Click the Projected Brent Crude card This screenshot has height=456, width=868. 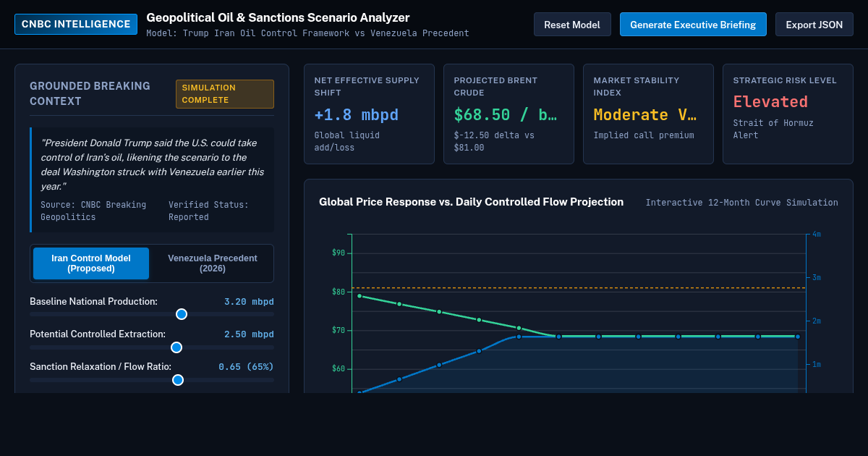click(509, 114)
